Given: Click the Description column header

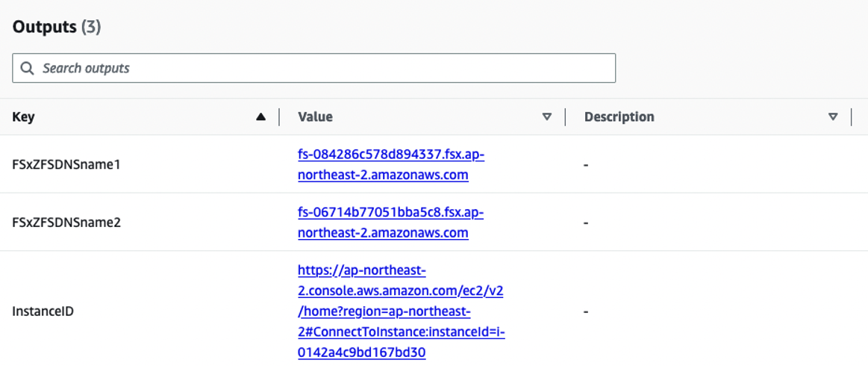Looking at the screenshot, I should click(619, 117).
